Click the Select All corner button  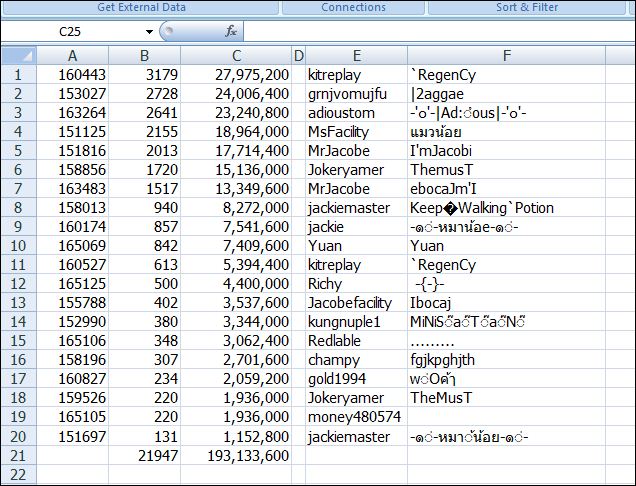(19, 56)
